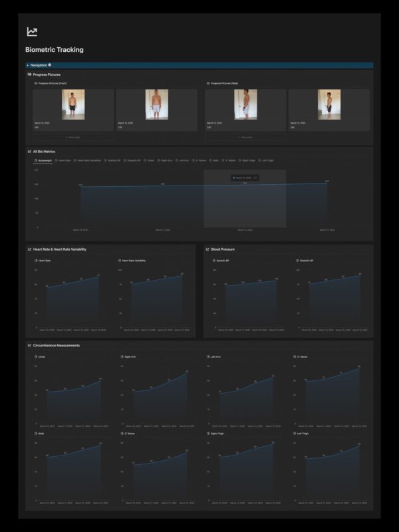399x532 pixels.
Task: Click the icon beside Progress Pictures heading
Action: tap(29, 74)
